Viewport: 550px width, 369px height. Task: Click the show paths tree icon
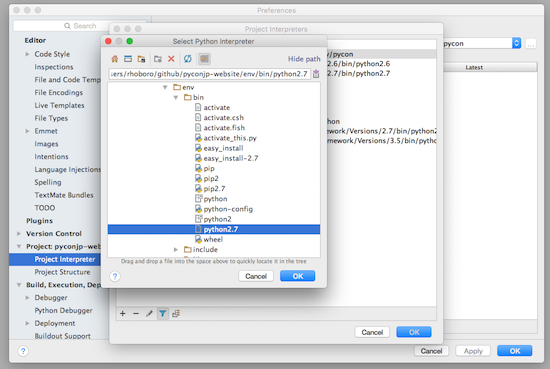coord(176,314)
